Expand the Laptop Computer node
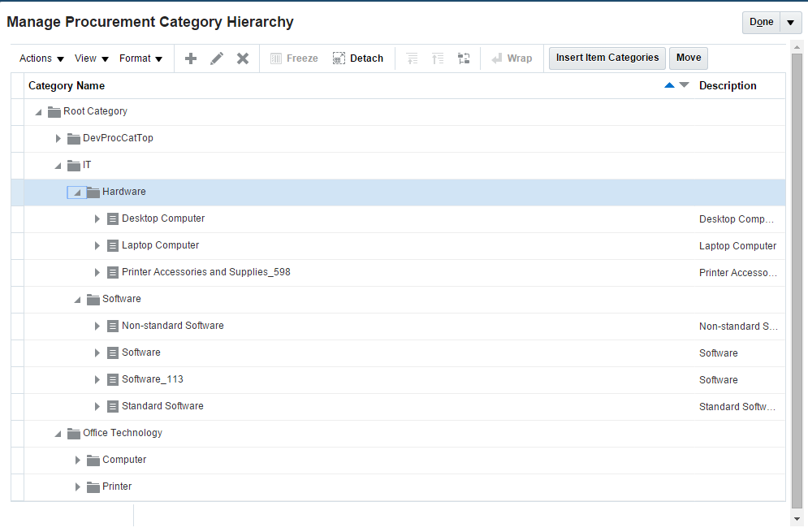 click(x=97, y=245)
